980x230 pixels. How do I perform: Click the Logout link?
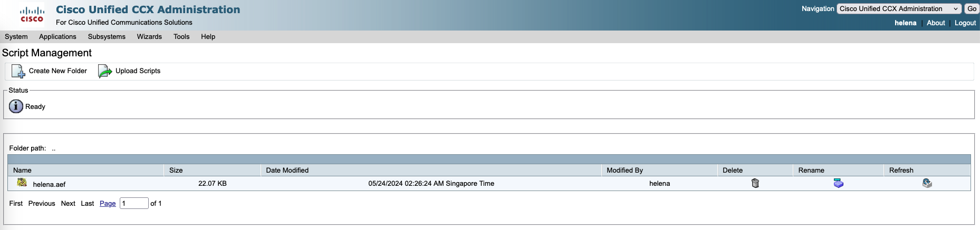coord(965,23)
